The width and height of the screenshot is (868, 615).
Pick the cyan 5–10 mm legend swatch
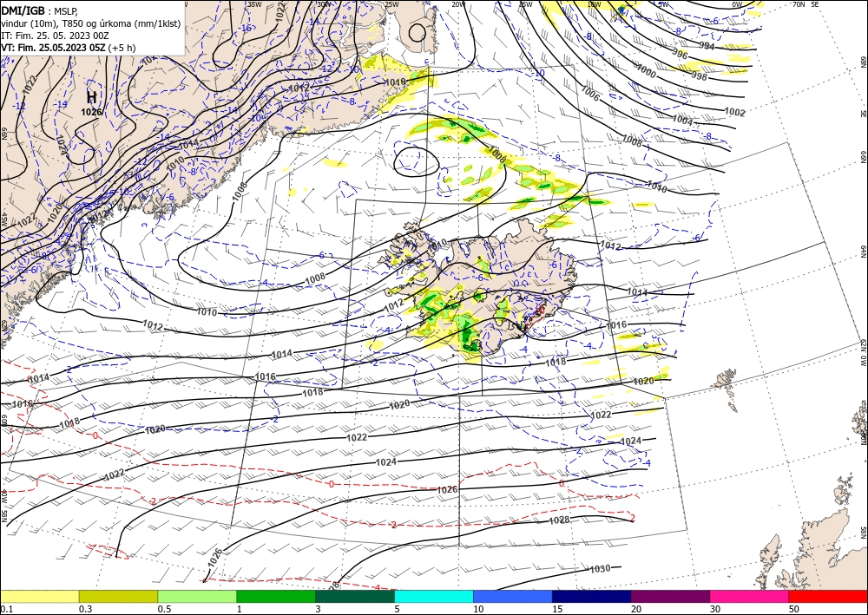434,596
